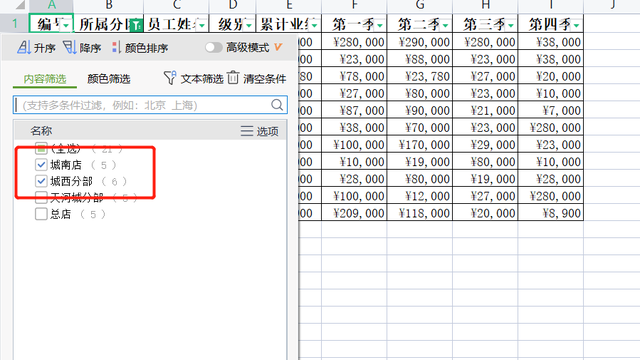Check the 天河城分部 checkbox
Viewport: 640px width, 360px height.
click(41, 198)
